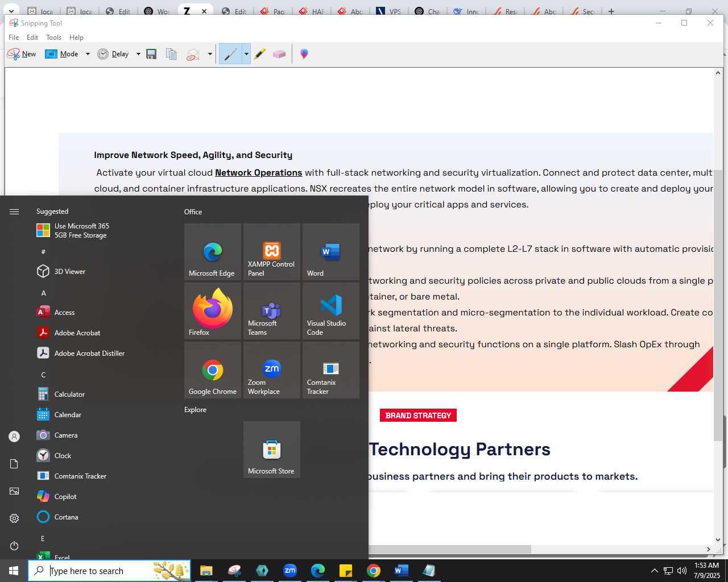Open the Word tile in the Office group
Viewport: 728px width, 582px height.
point(331,252)
